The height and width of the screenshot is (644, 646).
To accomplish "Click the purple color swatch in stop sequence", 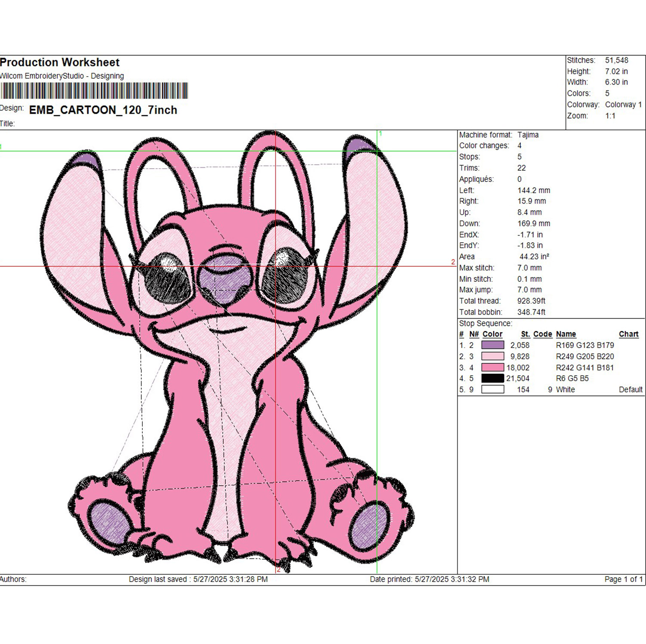I will point(492,345).
